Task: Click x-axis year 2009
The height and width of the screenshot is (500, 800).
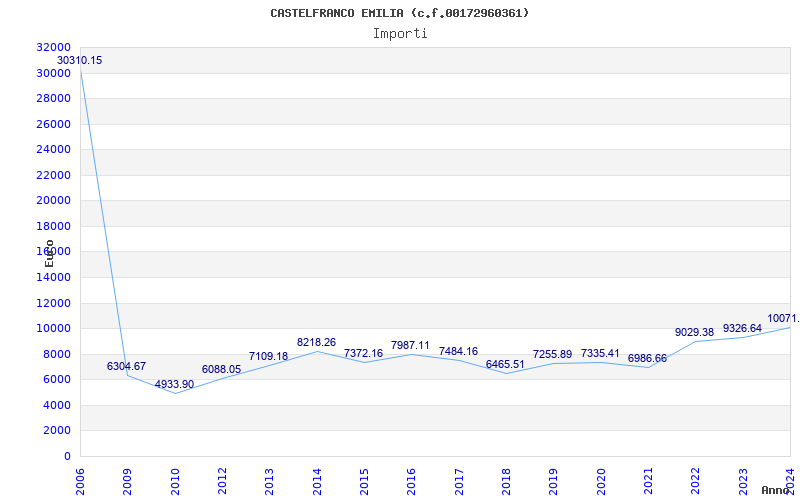Action: pos(128,481)
